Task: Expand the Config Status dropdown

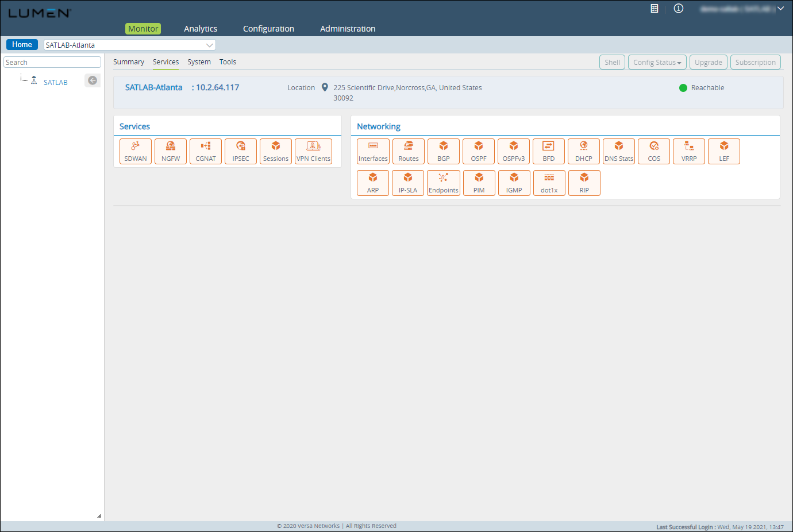Action: point(657,61)
